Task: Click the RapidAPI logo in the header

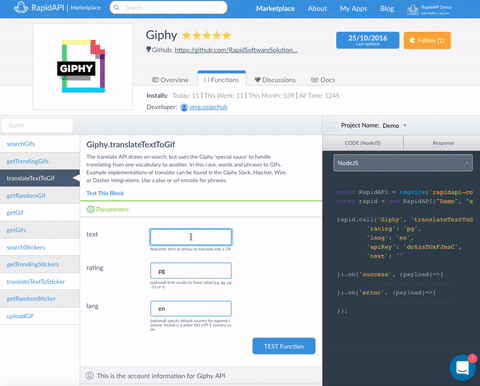Action: [x=21, y=8]
